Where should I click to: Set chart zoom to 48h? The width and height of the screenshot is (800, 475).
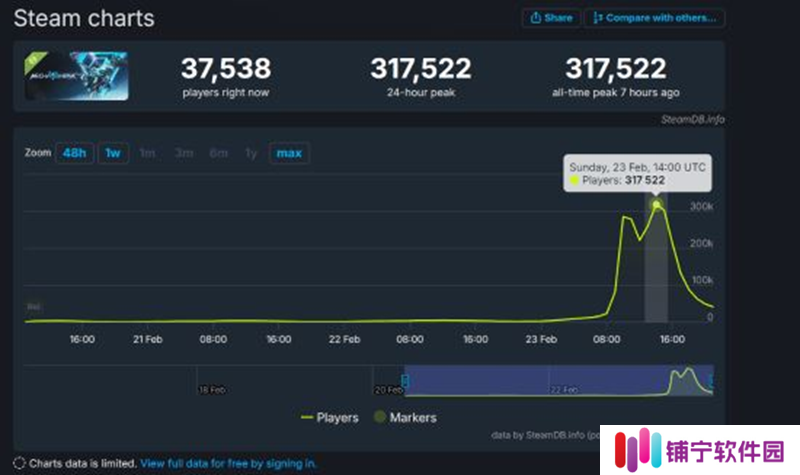click(74, 153)
